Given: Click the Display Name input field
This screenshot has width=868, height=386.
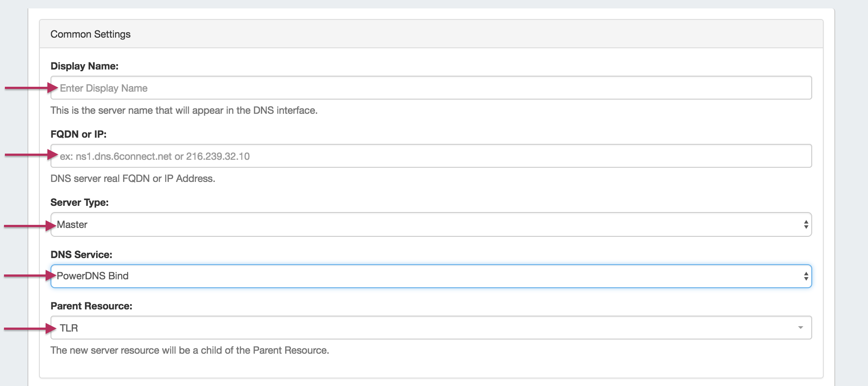Looking at the screenshot, I should pos(430,88).
